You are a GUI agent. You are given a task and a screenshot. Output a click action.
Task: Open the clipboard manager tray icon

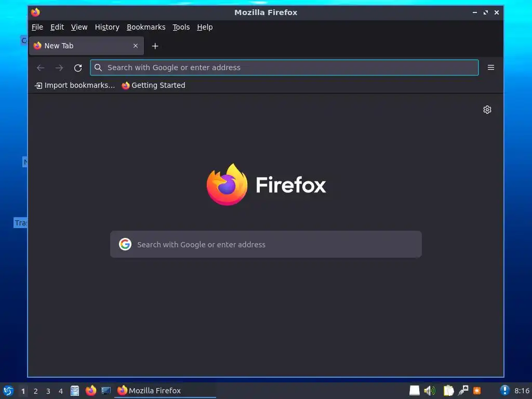point(448,391)
